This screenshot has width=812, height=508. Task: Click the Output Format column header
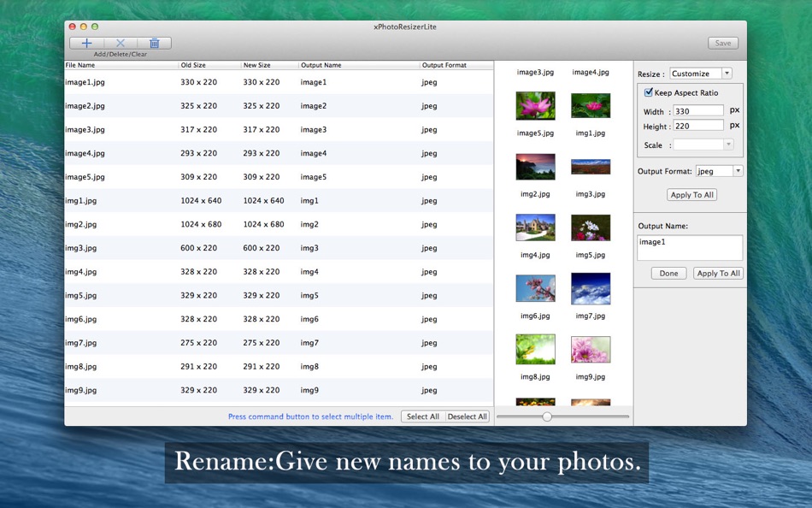pos(456,65)
